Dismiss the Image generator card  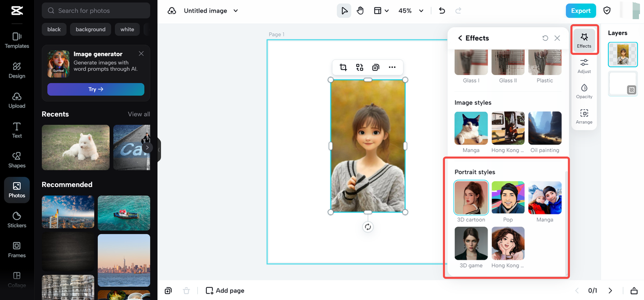141,53
